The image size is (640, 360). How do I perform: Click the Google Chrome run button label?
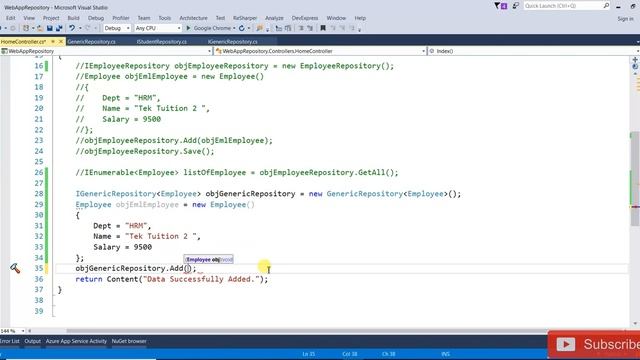point(212,28)
